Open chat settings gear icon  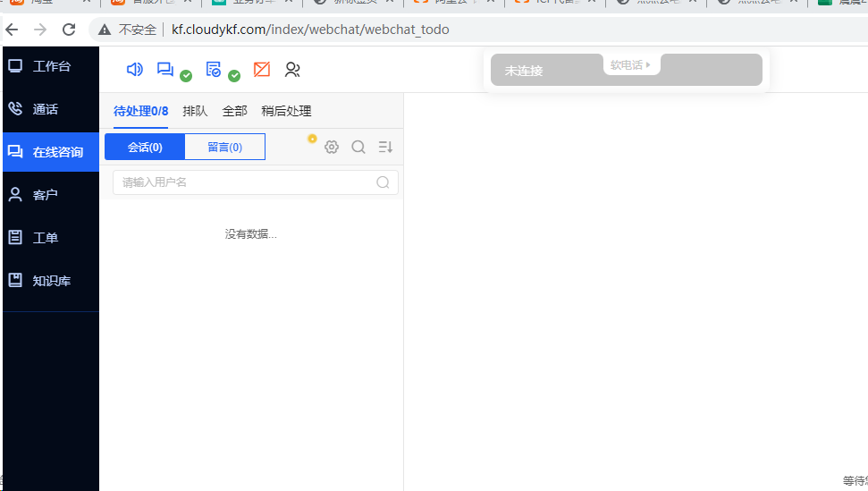332,147
